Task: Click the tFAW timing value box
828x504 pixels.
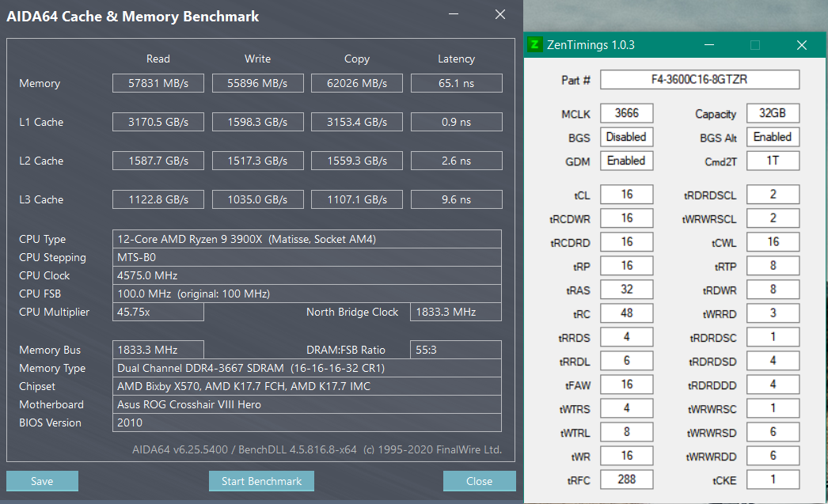Action: [627, 385]
